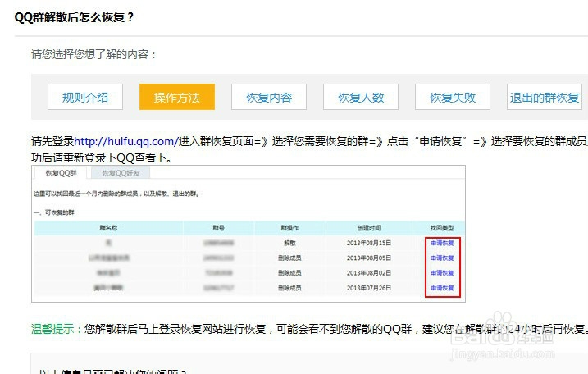Viewport: 588px width, 374px height.
Task: View the 恢复失败 tab
Action: click(453, 97)
